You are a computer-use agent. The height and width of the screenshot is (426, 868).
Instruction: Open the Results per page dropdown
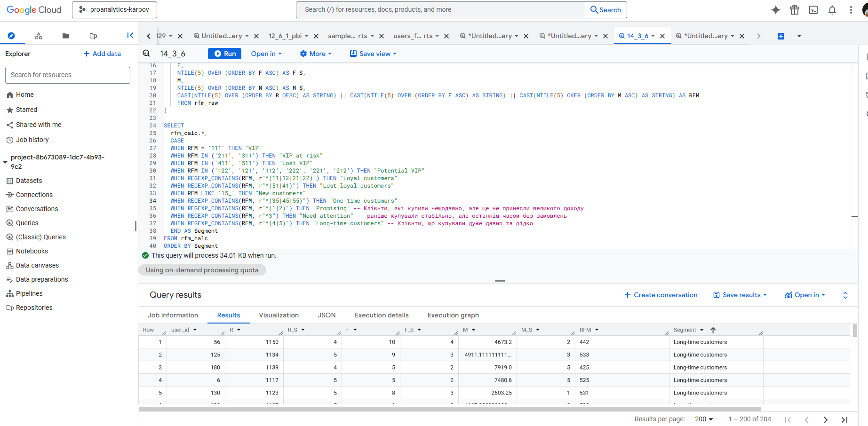click(x=704, y=419)
